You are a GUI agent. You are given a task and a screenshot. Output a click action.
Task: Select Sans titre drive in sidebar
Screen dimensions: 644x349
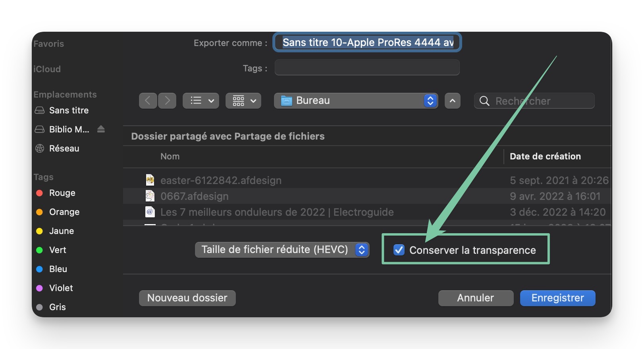pos(69,110)
